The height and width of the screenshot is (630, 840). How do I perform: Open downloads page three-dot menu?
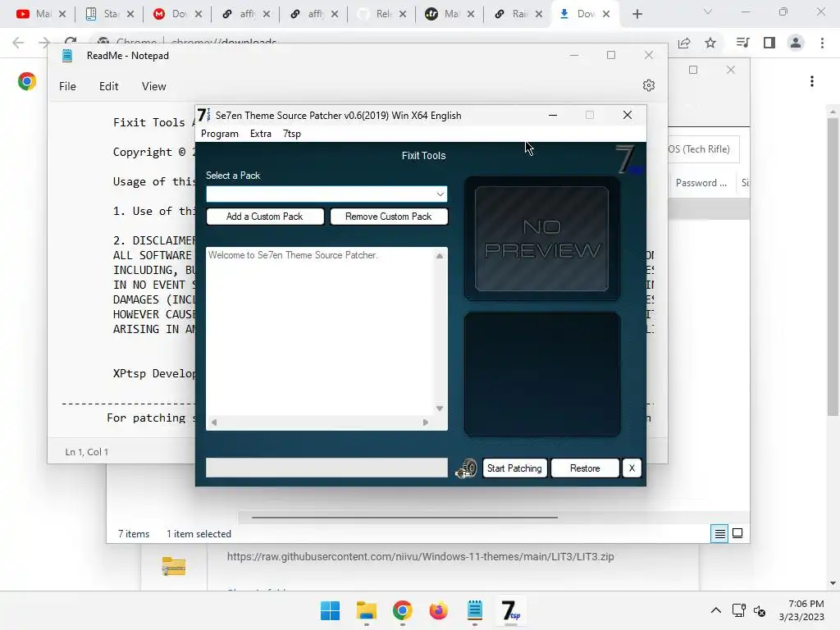coord(812,81)
